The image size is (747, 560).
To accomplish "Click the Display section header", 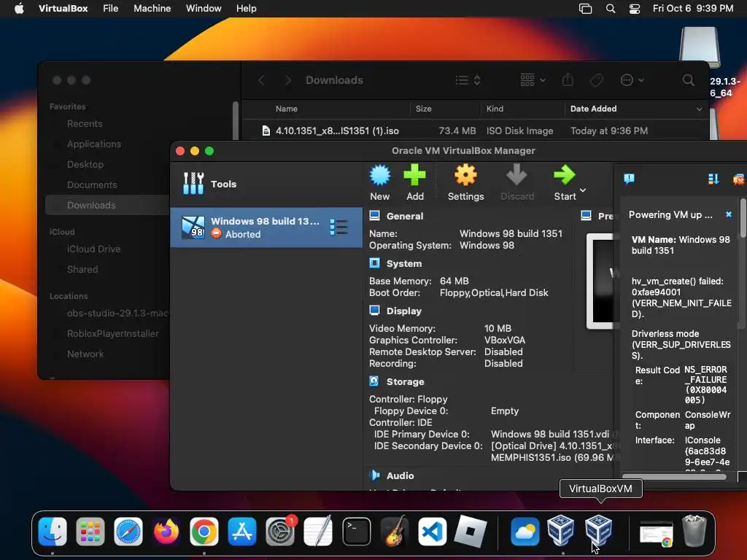I will tap(404, 311).
